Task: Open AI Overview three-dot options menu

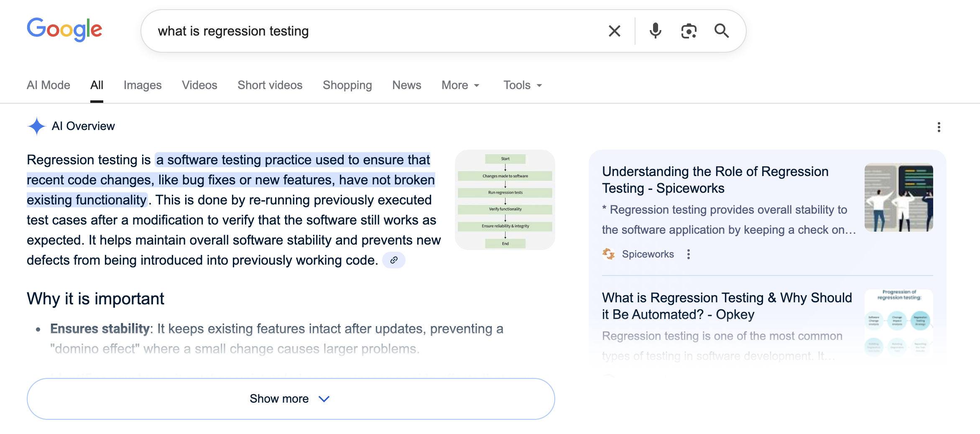Action: (939, 127)
